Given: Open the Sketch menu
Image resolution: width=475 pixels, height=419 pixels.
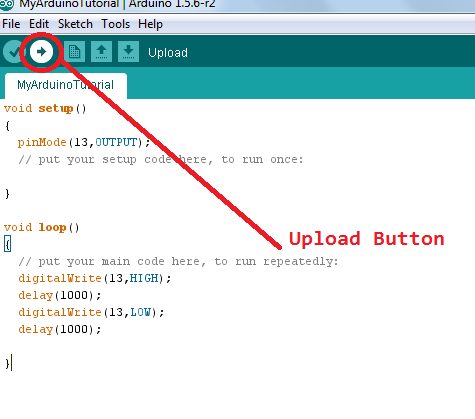Looking at the screenshot, I should (75, 24).
